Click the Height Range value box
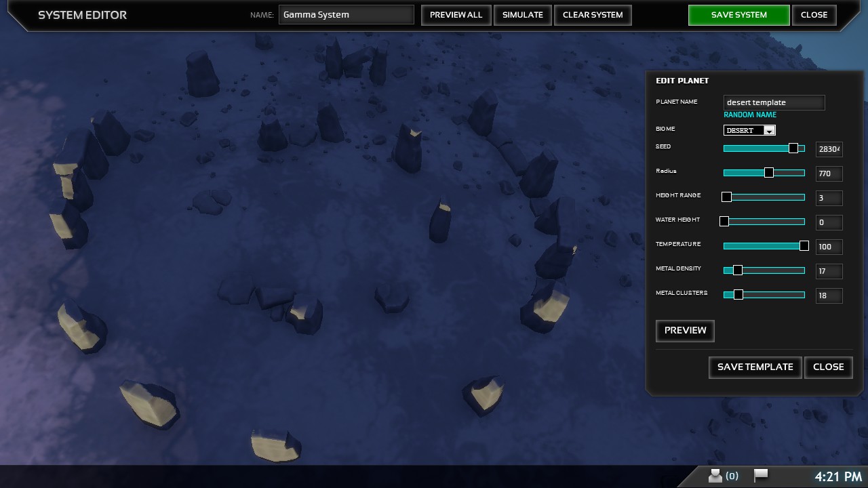The height and width of the screenshot is (488, 868). coord(829,198)
